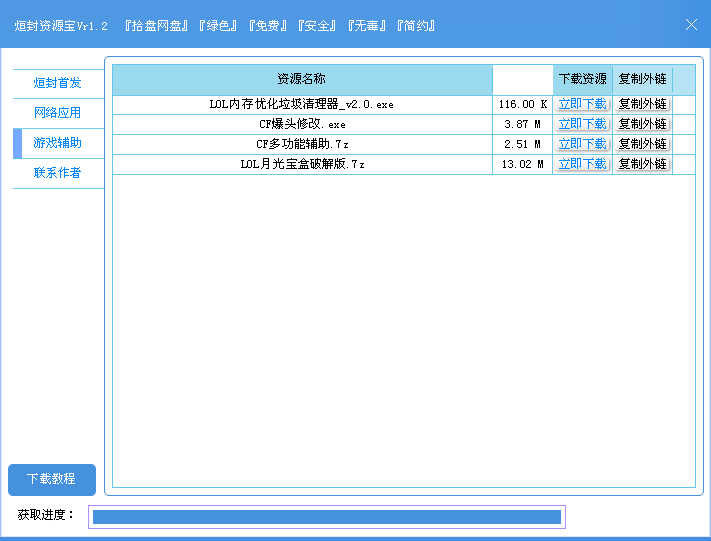Click the 下载资源 column header
Image resolution: width=711 pixels, height=541 pixels.
point(582,79)
